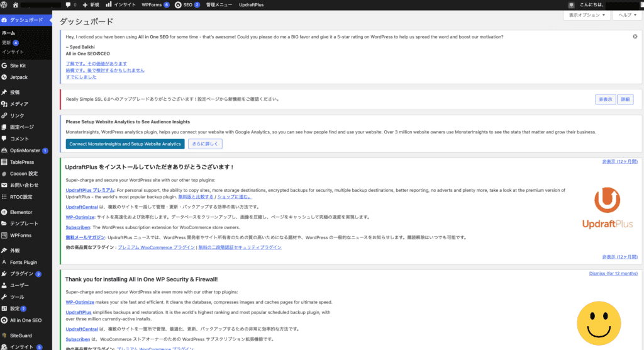Click the 投稿 pin icon
The image size is (644, 350).
pos(4,92)
